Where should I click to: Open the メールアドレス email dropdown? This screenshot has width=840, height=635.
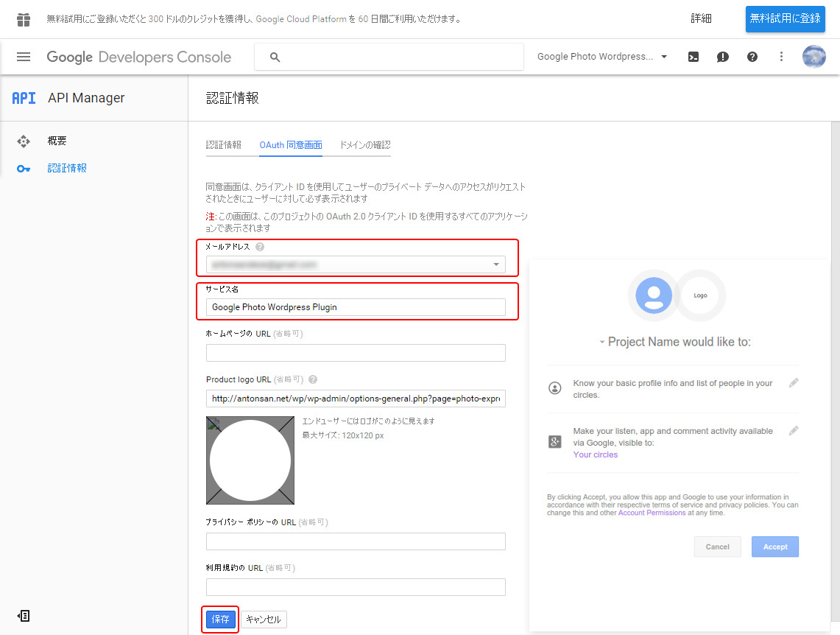pos(356,264)
